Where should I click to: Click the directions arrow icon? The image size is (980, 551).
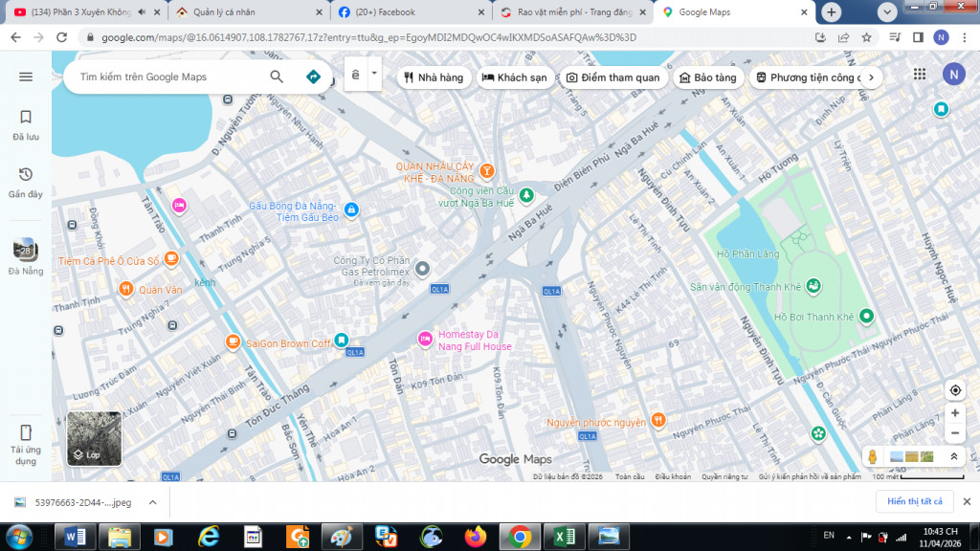click(313, 77)
